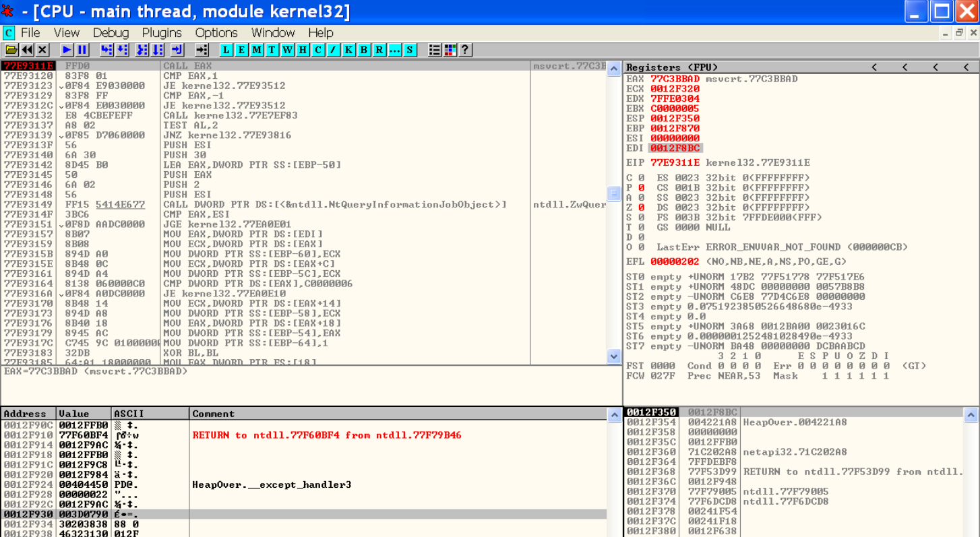Show CPU window (C toolbar button)
Screen dimensions: 980x537
pyautogui.click(x=318, y=50)
